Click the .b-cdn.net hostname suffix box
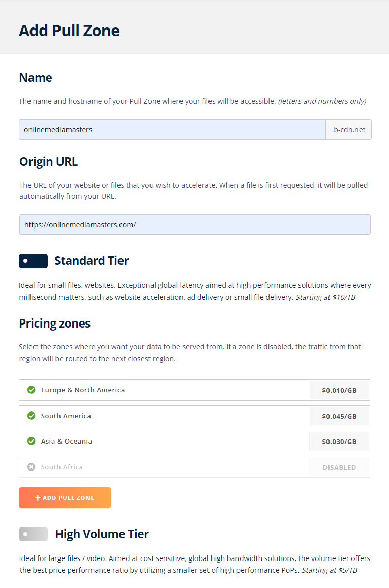This screenshot has height=588, width=389. (x=348, y=129)
